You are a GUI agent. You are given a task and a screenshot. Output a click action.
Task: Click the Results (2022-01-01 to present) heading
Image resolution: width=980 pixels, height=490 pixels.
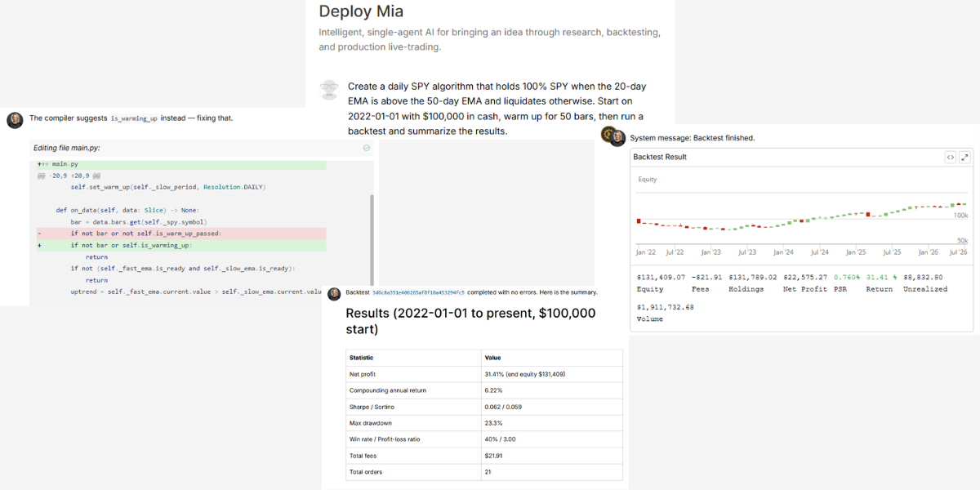tap(470, 321)
